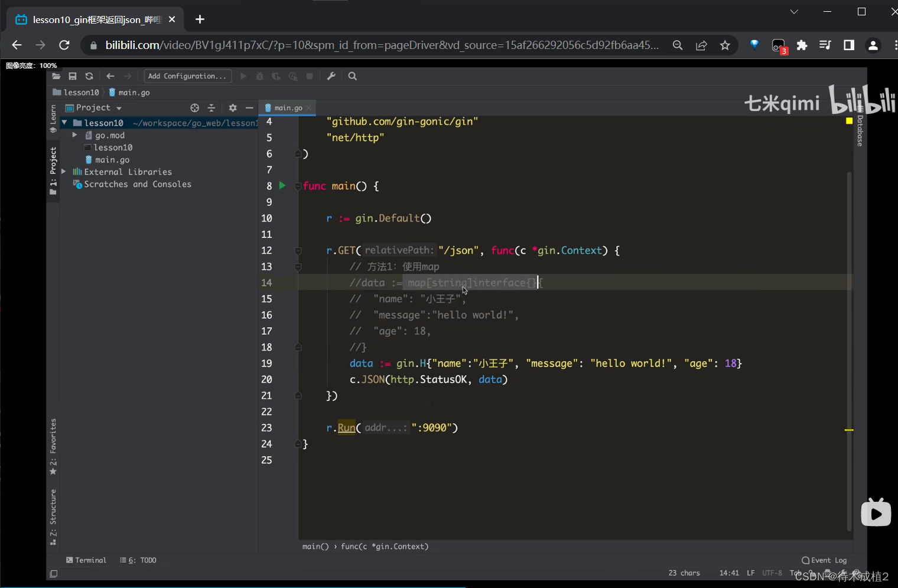Click the tool windows toggle icon in status bar
The image size is (898, 588).
click(54, 574)
